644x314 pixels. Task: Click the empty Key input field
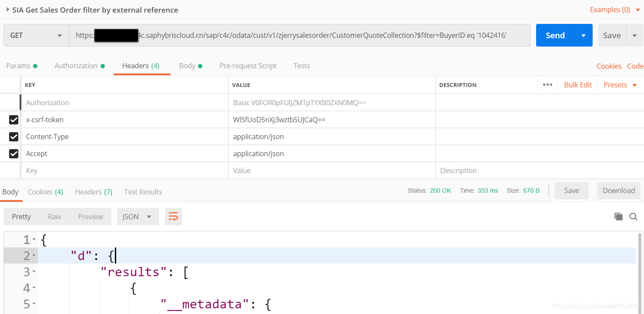[124, 170]
